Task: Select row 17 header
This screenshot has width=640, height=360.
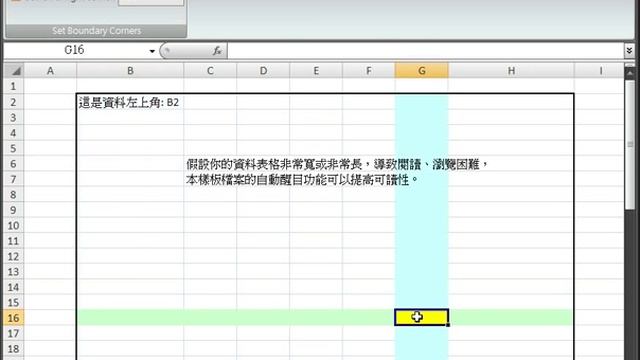Action: [13, 333]
